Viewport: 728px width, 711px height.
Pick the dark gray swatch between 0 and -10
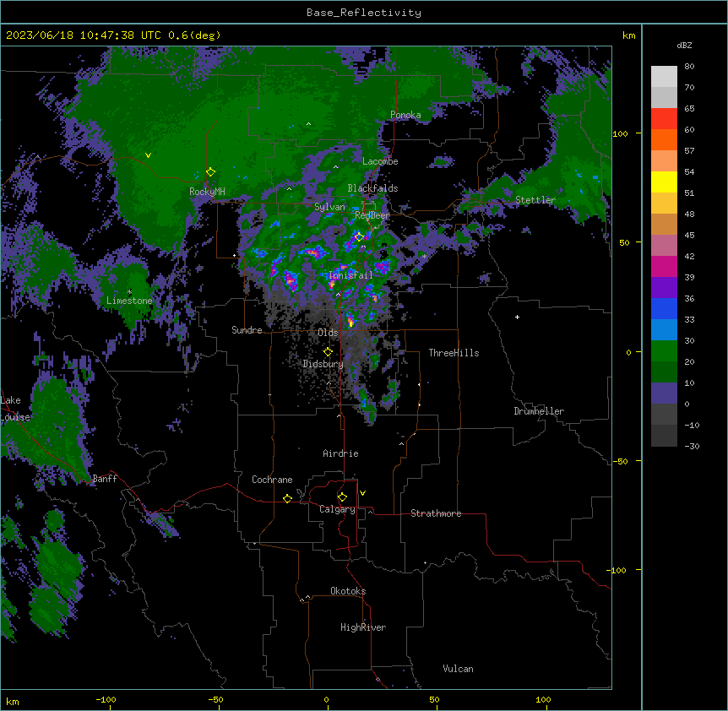(x=664, y=415)
